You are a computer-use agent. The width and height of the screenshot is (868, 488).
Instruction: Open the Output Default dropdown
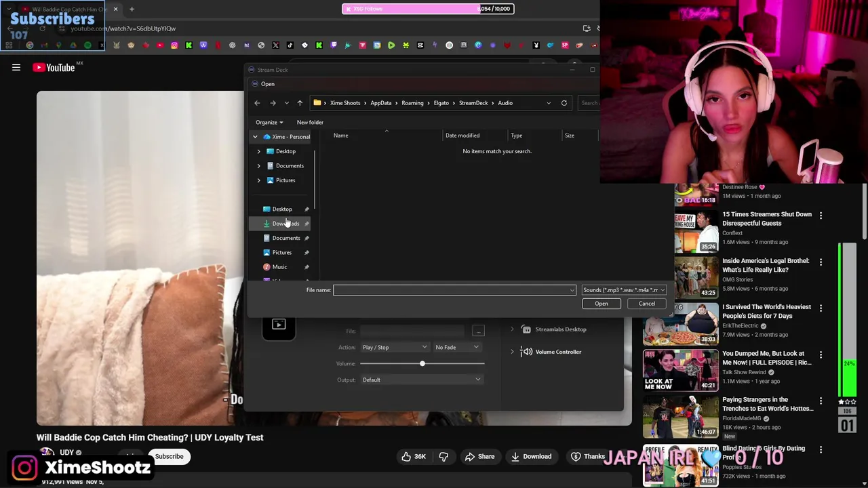[422, 380]
